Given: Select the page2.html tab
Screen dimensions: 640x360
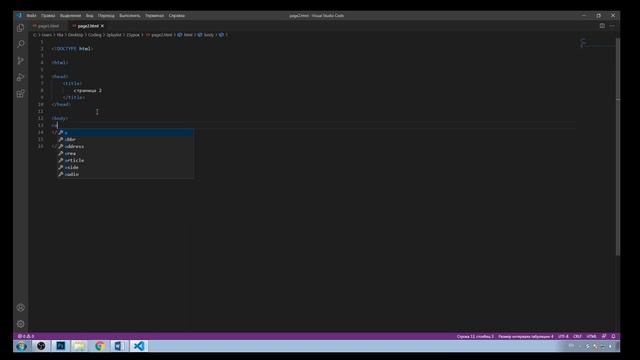Looking at the screenshot, I should coord(88,26).
